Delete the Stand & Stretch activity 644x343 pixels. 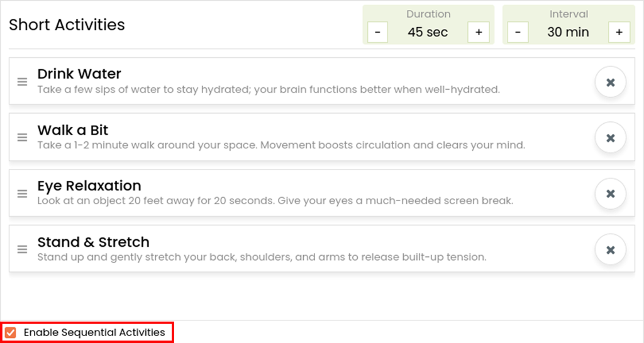pyautogui.click(x=610, y=249)
